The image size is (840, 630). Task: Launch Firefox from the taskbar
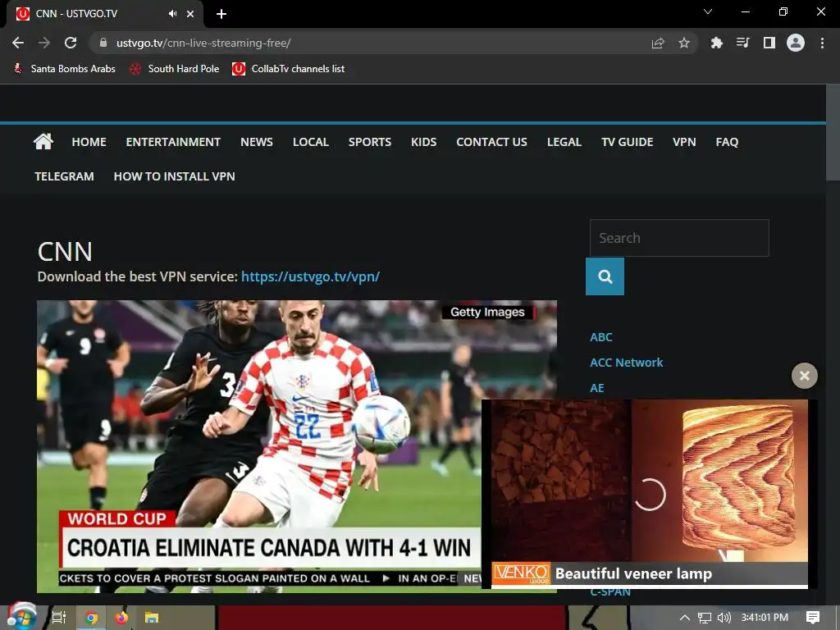click(121, 618)
